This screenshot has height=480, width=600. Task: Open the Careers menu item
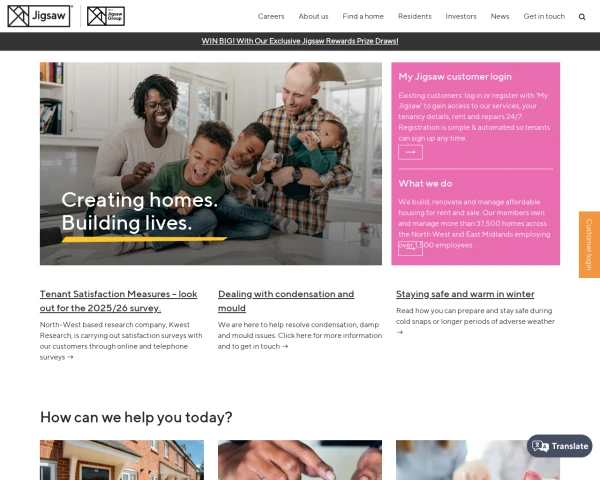click(x=271, y=16)
